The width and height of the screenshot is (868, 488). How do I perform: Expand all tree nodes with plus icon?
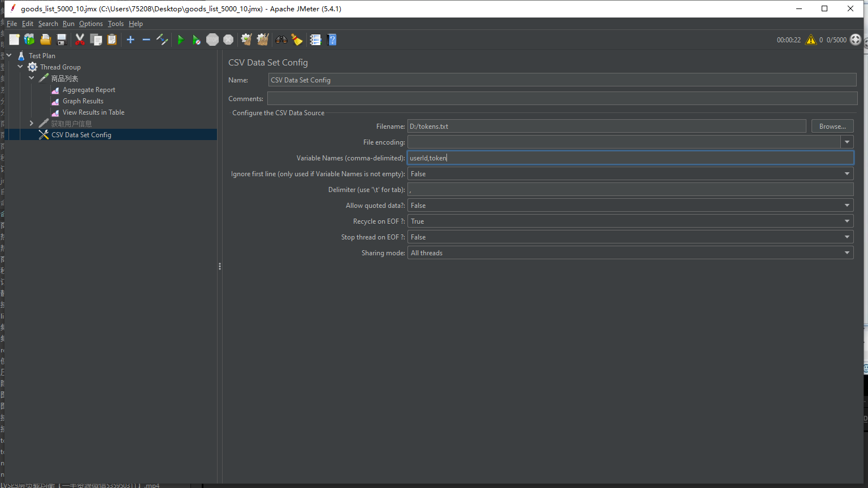131,40
